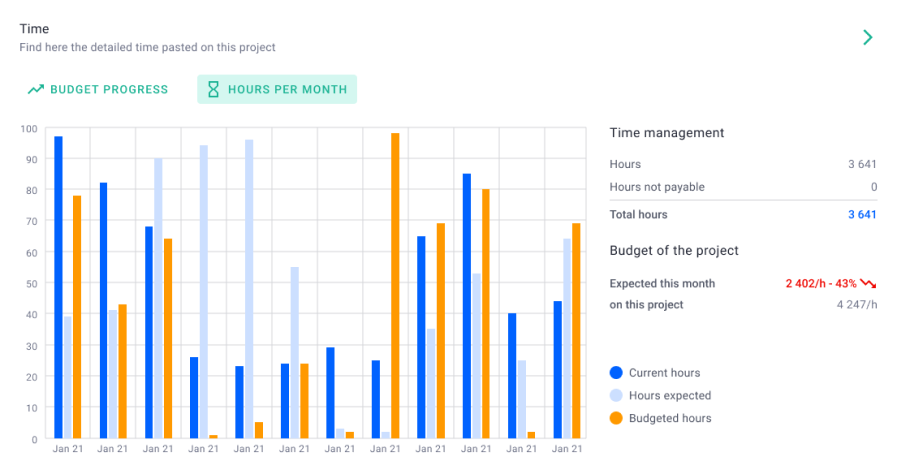The image size is (897, 474).
Task: Click the trending-up icon beside Budget Progress
Action: [x=36, y=89]
